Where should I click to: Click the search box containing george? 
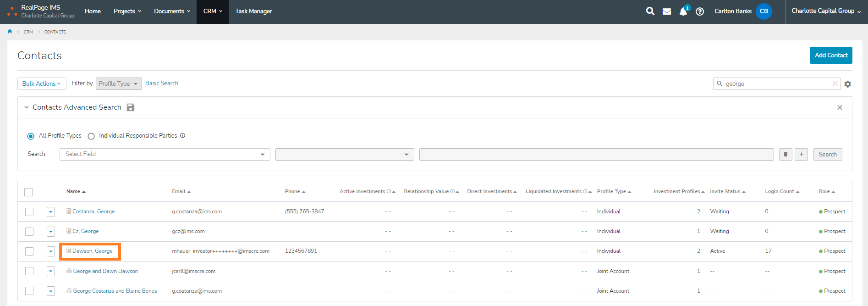pos(776,84)
